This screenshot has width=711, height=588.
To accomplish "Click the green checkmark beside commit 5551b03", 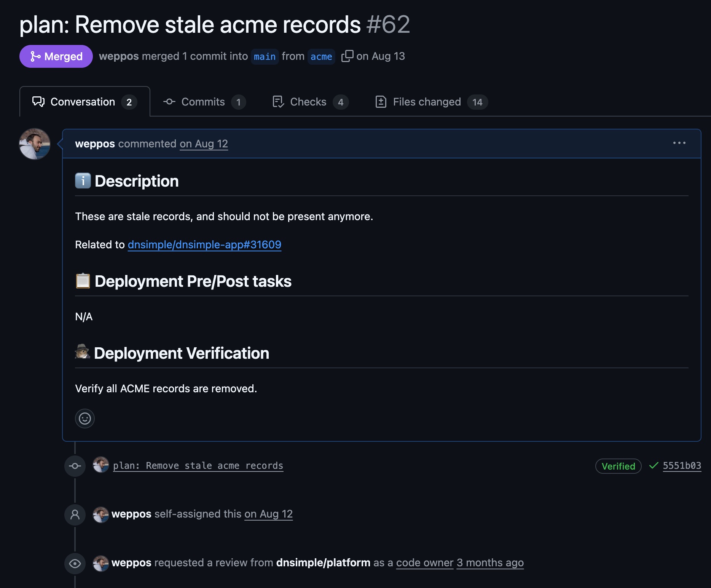I will [653, 465].
